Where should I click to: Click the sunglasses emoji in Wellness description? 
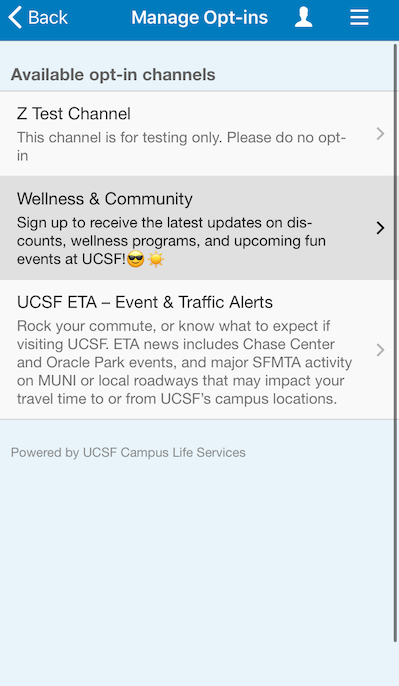coord(136,260)
